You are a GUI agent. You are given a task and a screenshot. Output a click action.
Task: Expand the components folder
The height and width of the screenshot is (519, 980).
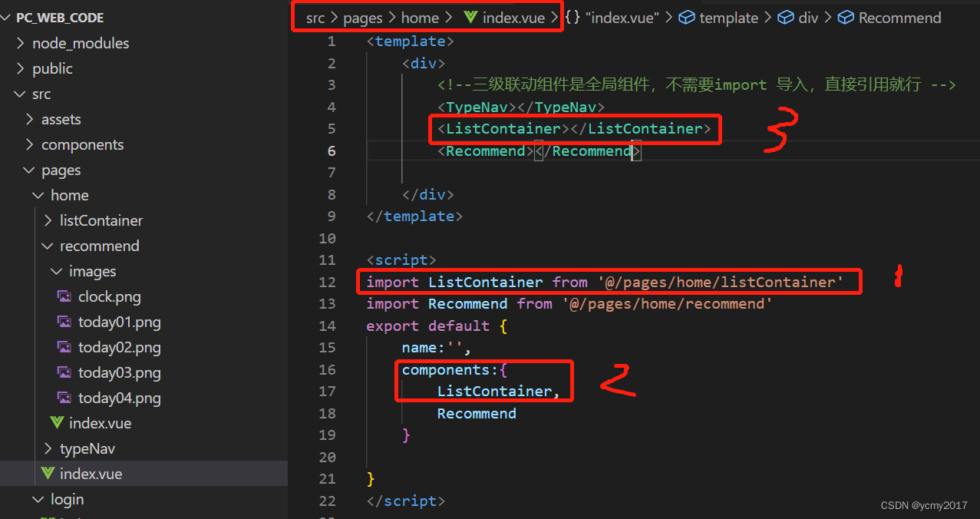(29, 144)
